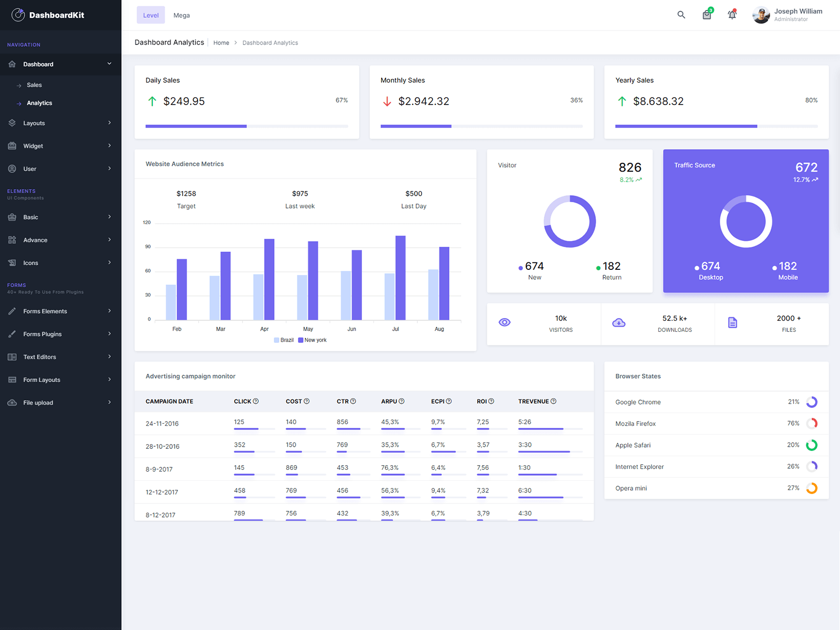Open the Mega menu item
Image resolution: width=840 pixels, height=630 pixels.
point(182,15)
